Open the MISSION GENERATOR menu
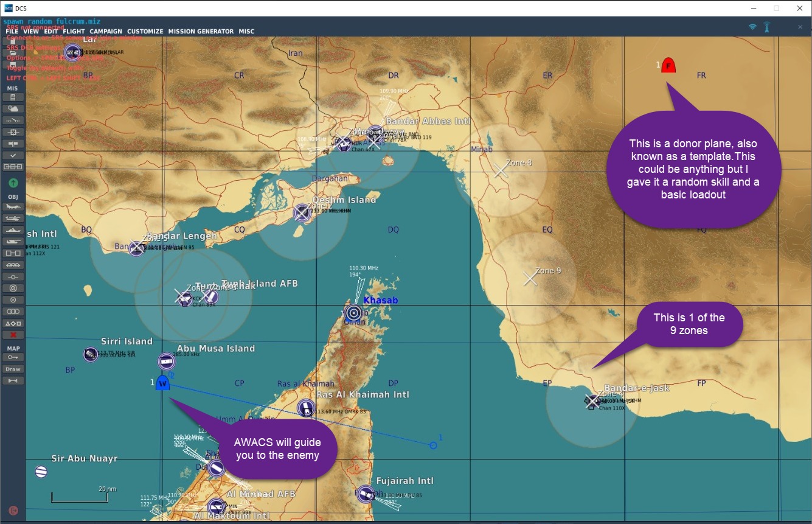 tap(201, 32)
